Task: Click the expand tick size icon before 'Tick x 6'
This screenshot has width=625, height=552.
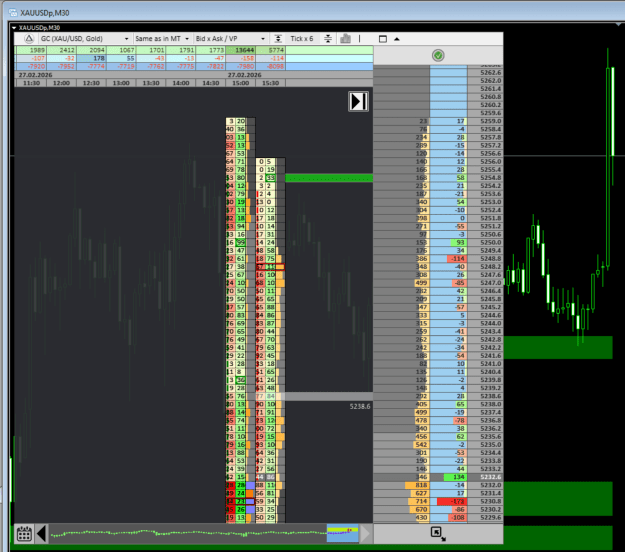Action: pos(278,39)
